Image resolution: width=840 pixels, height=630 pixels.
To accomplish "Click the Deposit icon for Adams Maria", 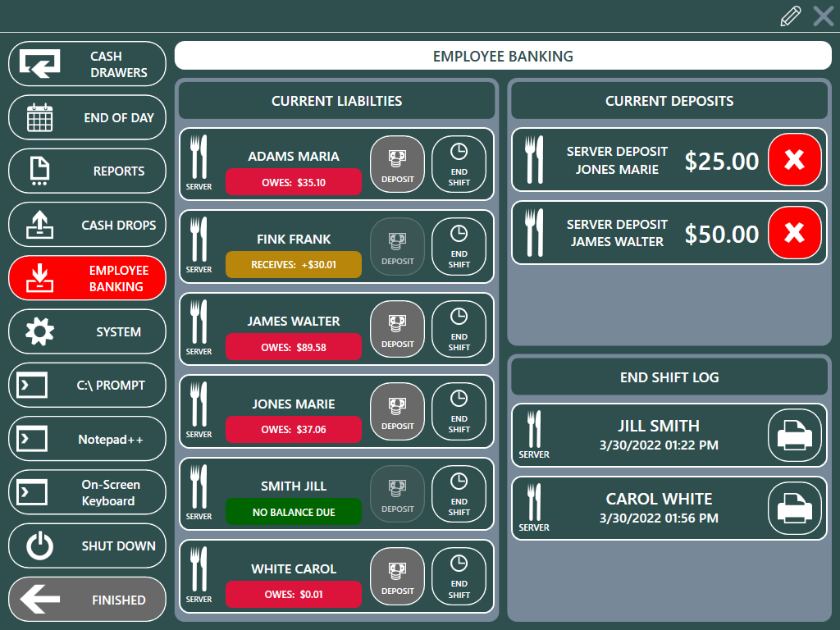I will pyautogui.click(x=397, y=162).
